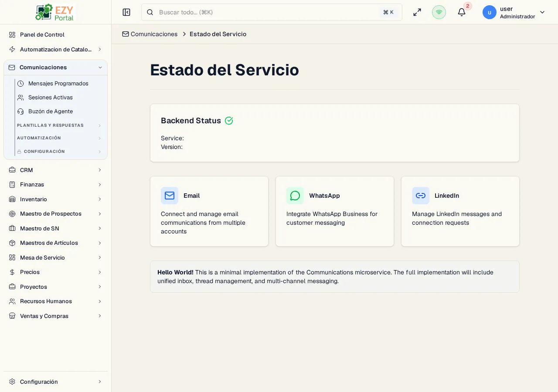This screenshot has height=392, width=558.
Task: Open the Email channel card
Action: coord(209,211)
